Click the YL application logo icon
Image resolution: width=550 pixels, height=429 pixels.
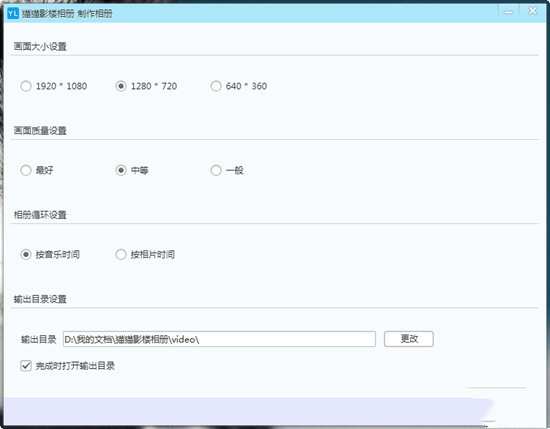(x=13, y=14)
